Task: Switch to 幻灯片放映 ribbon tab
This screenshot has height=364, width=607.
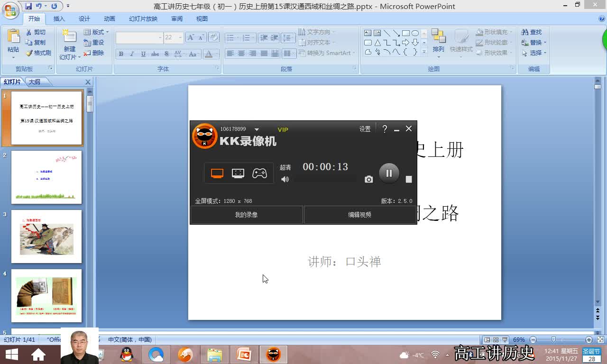Action: (143, 19)
